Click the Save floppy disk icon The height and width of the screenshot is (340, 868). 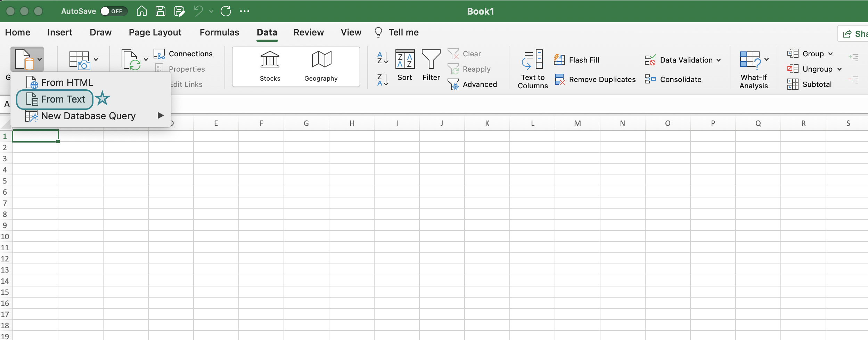coord(161,11)
